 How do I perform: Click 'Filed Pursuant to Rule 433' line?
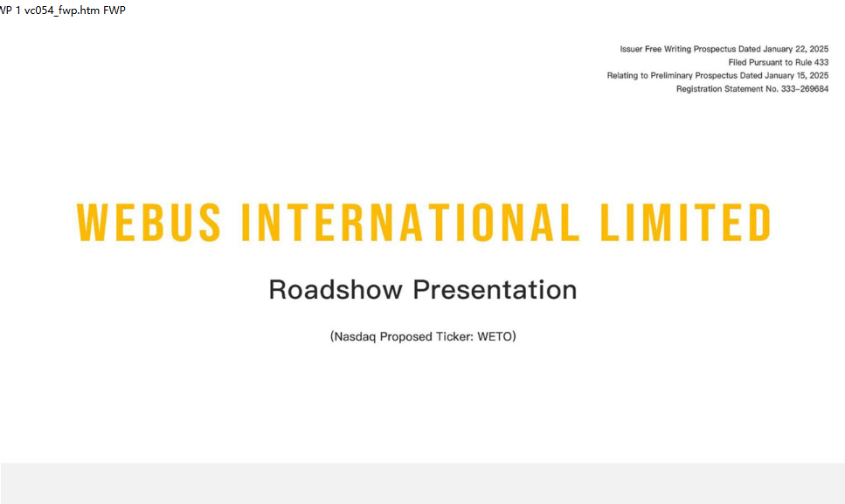779,63
